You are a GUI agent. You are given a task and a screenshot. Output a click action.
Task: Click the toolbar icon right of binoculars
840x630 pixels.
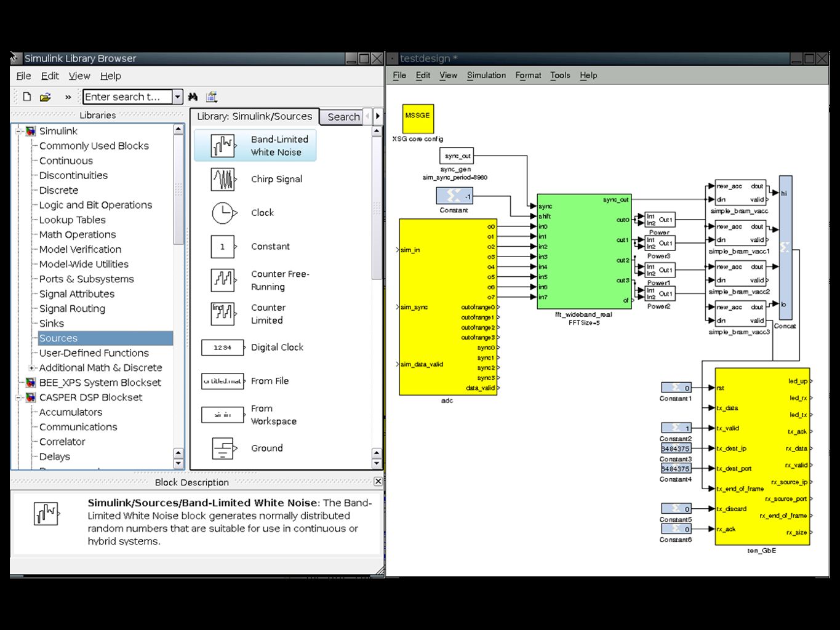(212, 97)
